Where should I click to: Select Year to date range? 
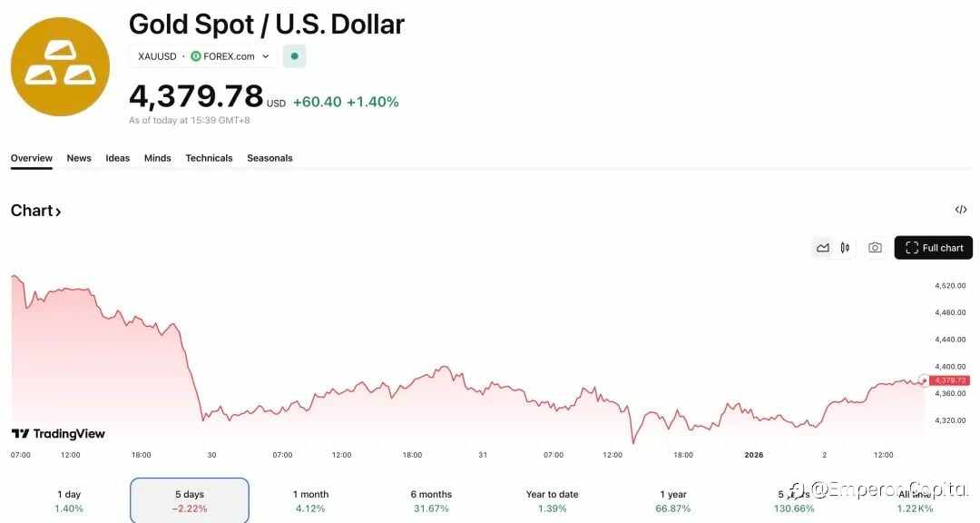(552, 500)
